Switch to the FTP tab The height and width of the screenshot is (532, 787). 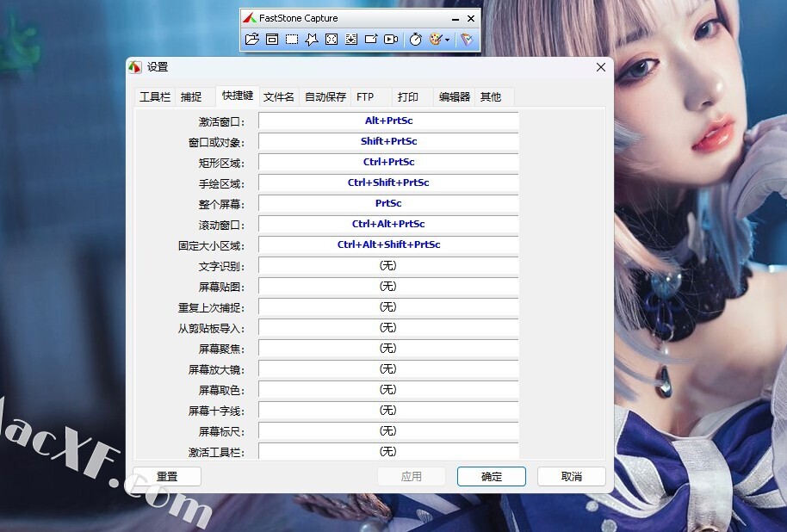point(365,97)
